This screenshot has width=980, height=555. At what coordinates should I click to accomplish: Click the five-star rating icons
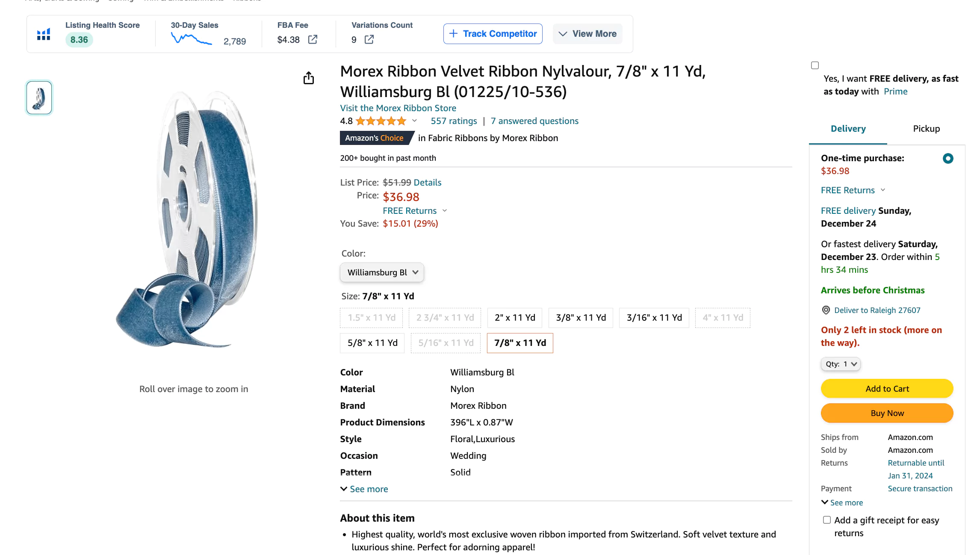click(381, 121)
